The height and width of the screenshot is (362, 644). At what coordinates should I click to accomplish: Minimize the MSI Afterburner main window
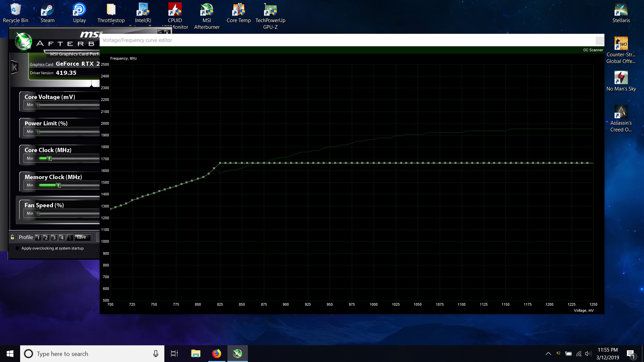coord(160,32)
